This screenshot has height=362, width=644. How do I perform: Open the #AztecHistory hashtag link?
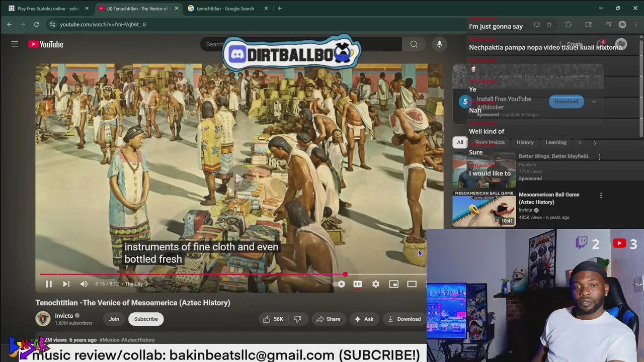[138, 340]
